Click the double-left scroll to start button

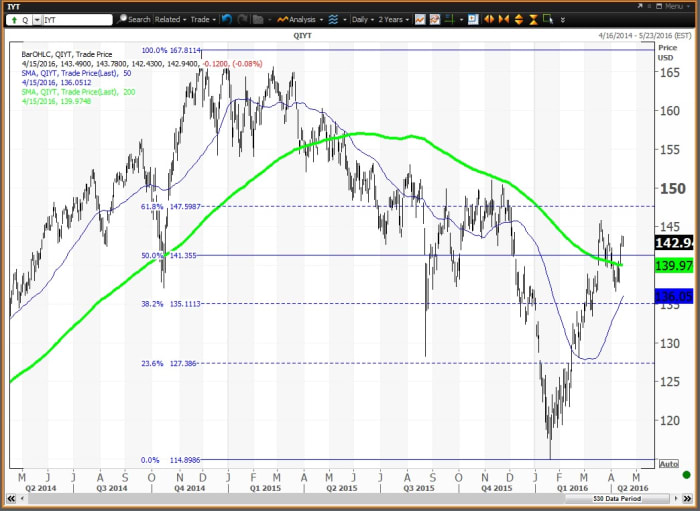tap(11, 499)
